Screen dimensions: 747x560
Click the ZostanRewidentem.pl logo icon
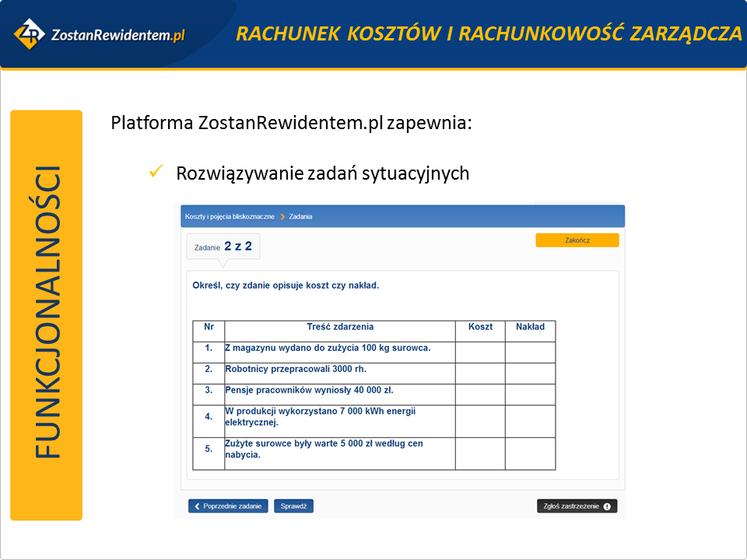[x=30, y=33]
